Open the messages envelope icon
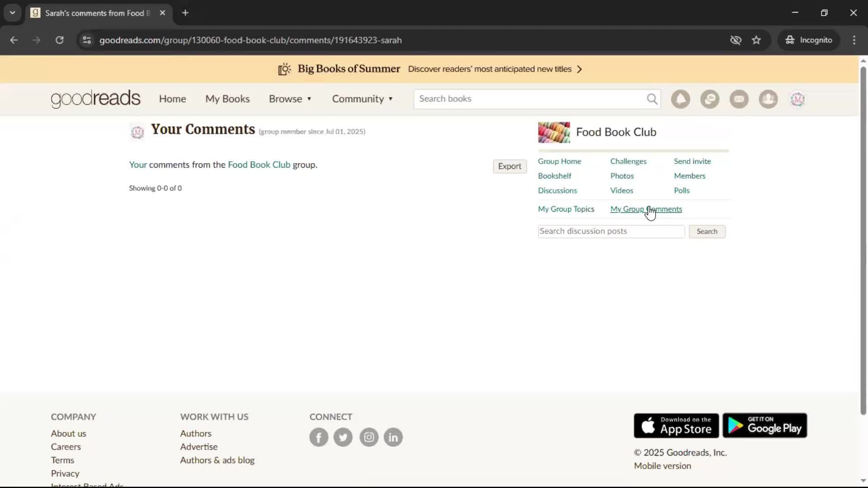The width and height of the screenshot is (868, 488). [739, 99]
